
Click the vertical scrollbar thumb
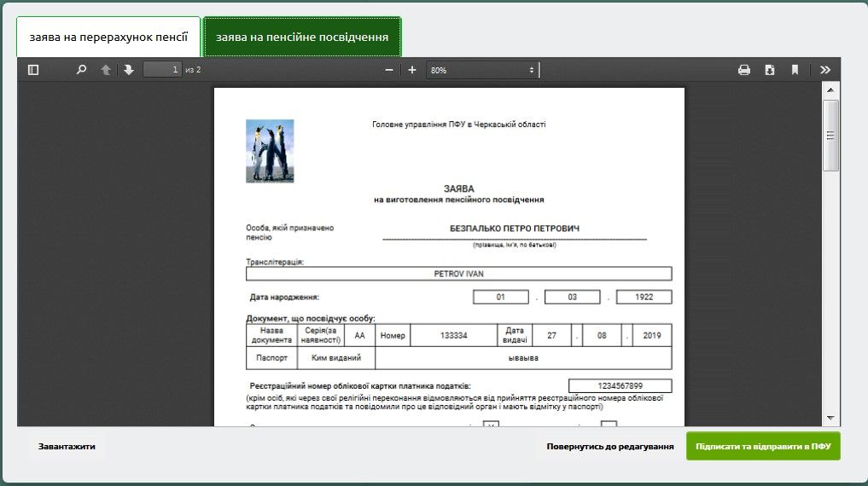pos(830,135)
